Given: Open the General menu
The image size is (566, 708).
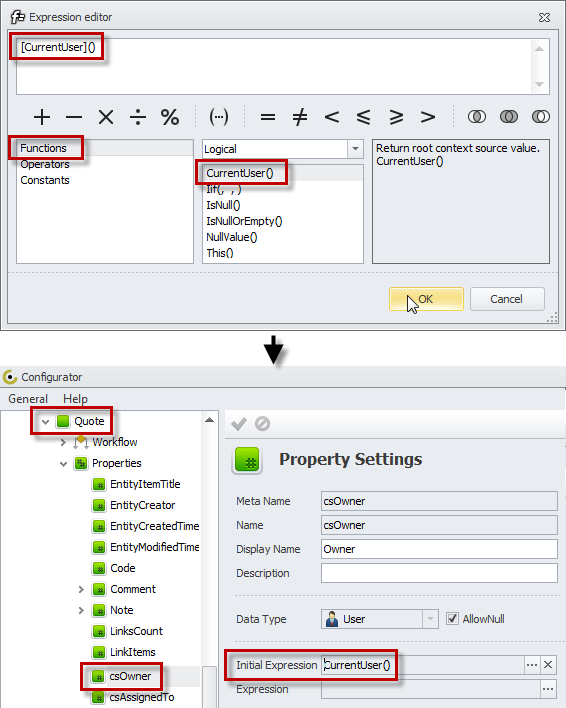Looking at the screenshot, I should pyautogui.click(x=28, y=399).
